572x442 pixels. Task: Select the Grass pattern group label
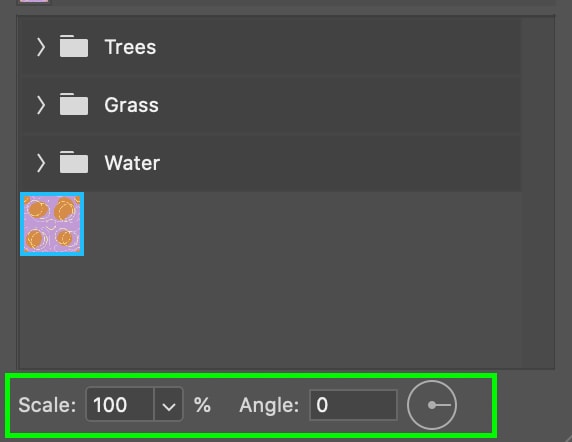(131, 105)
